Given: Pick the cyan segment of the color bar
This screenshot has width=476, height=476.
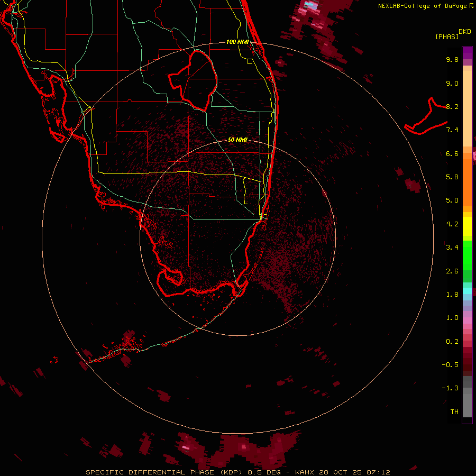Looking at the screenshot, I should click(x=467, y=291).
